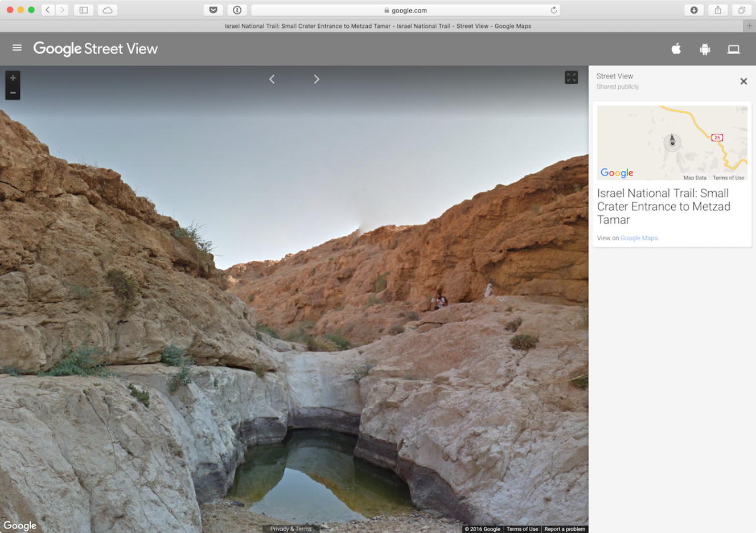Reload the page in Safari
Image resolution: width=756 pixels, height=533 pixels.
(x=553, y=10)
